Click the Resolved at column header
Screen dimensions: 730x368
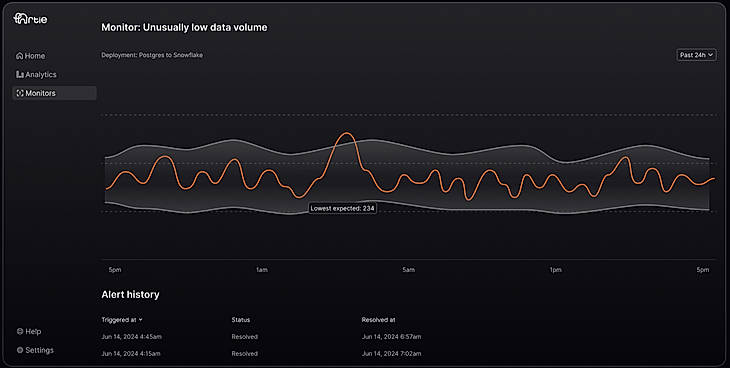pyautogui.click(x=379, y=320)
